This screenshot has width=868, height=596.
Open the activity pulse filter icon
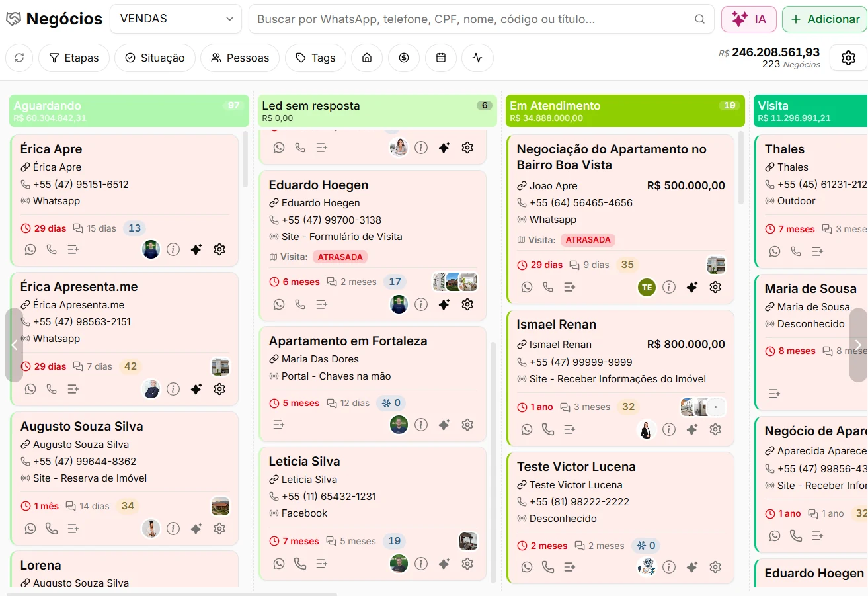pos(477,58)
